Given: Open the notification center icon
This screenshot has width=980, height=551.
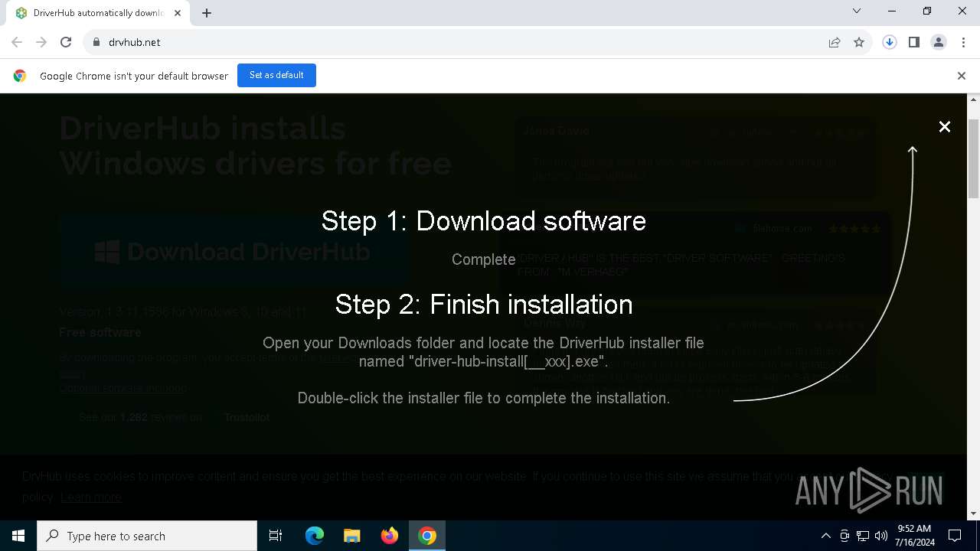Looking at the screenshot, I should (x=955, y=536).
